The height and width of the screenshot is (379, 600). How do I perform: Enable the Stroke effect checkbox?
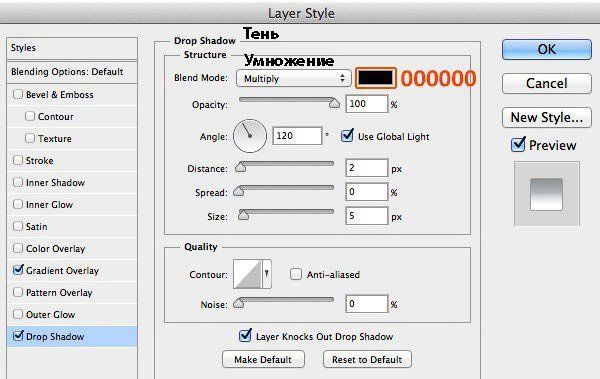point(18,160)
